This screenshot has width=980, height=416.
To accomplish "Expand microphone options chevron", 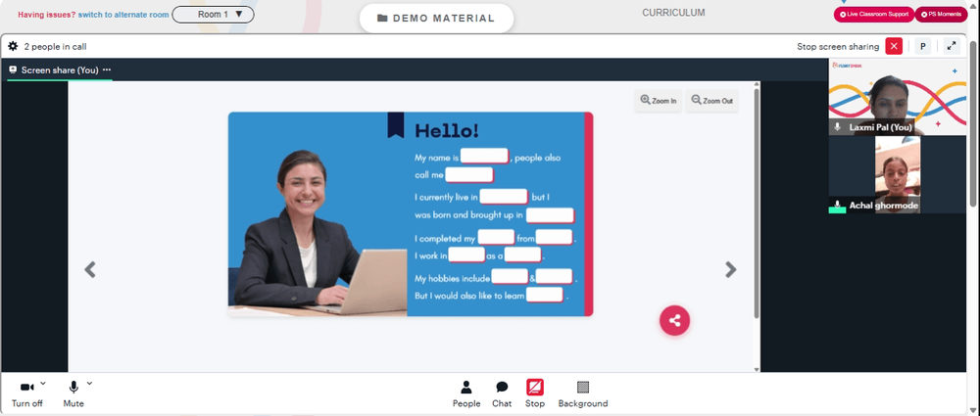I will point(89,383).
